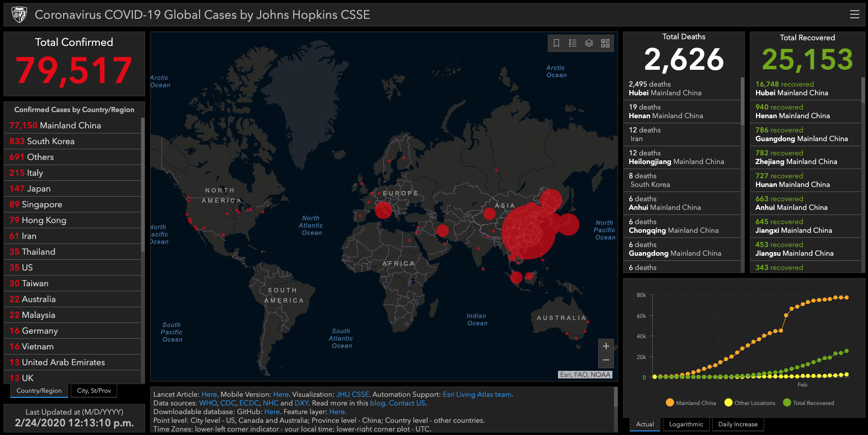Select '30 Taiwan' row
The height and width of the screenshot is (435, 868).
pos(72,283)
